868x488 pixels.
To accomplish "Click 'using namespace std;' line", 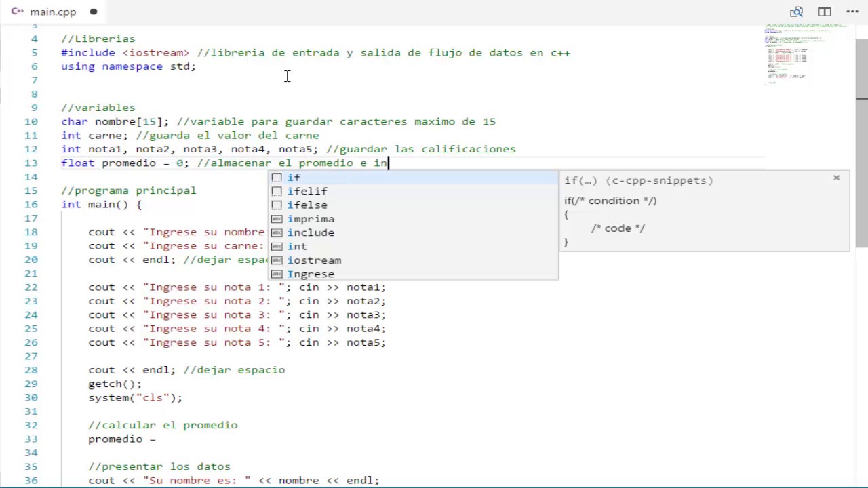I will pyautogui.click(x=128, y=66).
